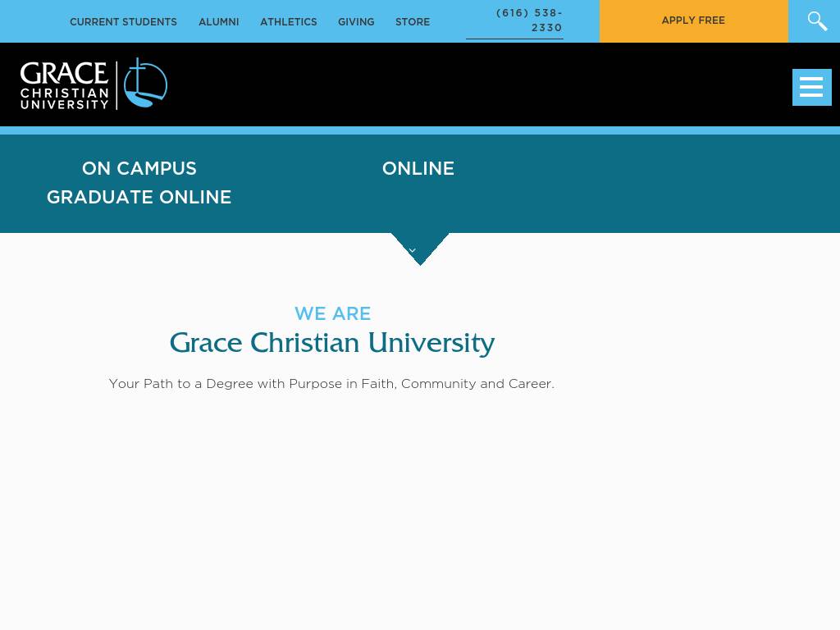Viewport: 840px width, 630px height.
Task: Click the Your Path to a Degree tagline
Action: pyautogui.click(x=331, y=384)
